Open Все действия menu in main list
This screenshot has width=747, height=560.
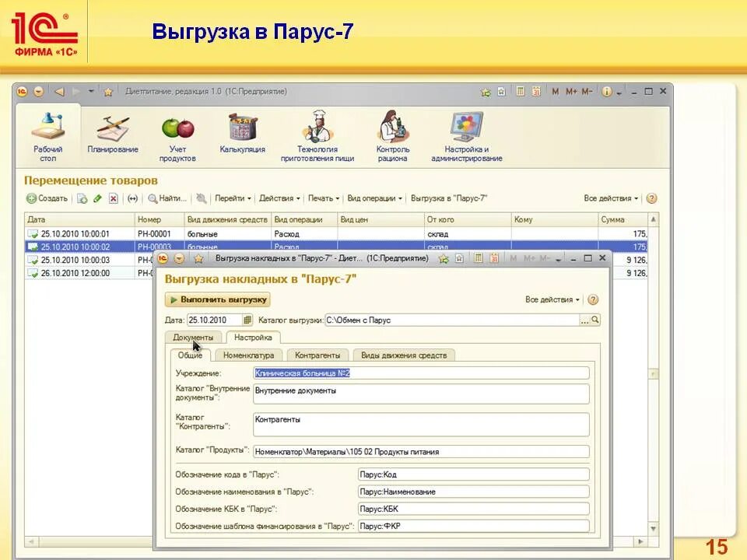611,198
